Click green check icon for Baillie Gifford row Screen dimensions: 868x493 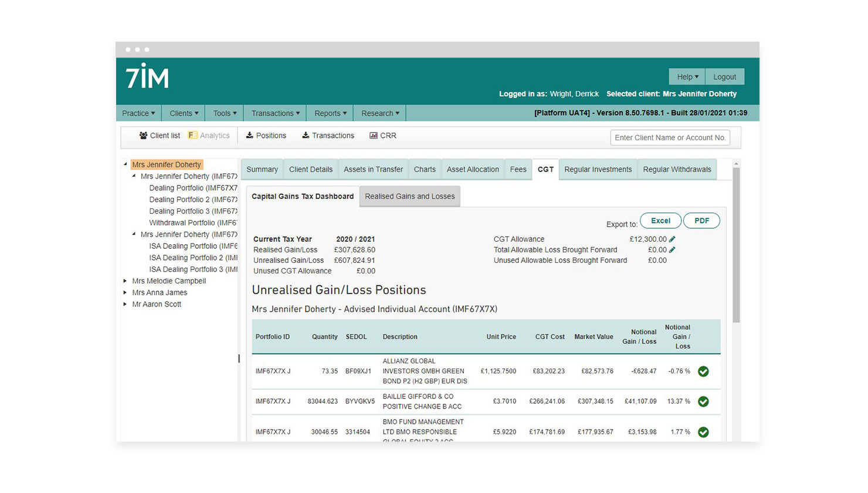tap(703, 401)
